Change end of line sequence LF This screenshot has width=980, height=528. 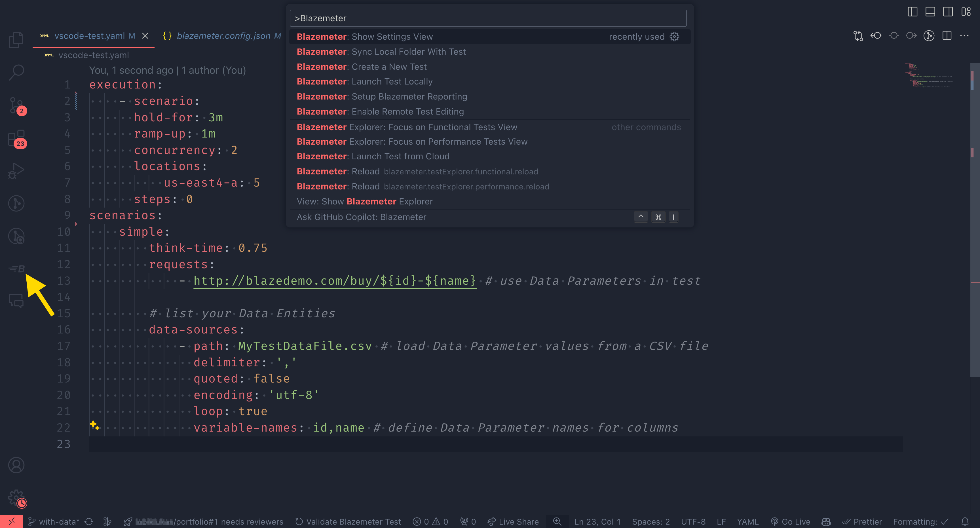point(721,521)
